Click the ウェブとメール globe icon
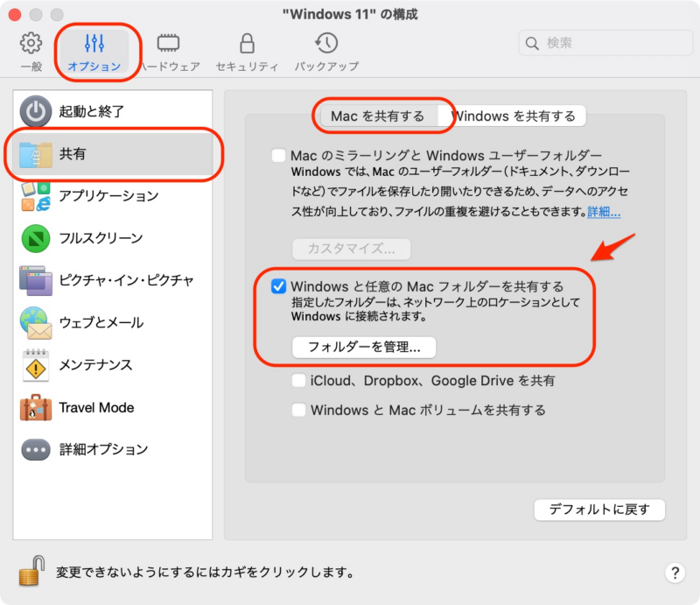Image resolution: width=700 pixels, height=605 pixels. [36, 322]
